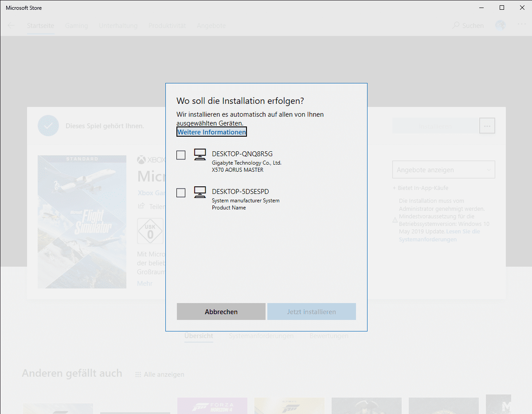
Task: Open the user profile avatar
Action: point(501,25)
